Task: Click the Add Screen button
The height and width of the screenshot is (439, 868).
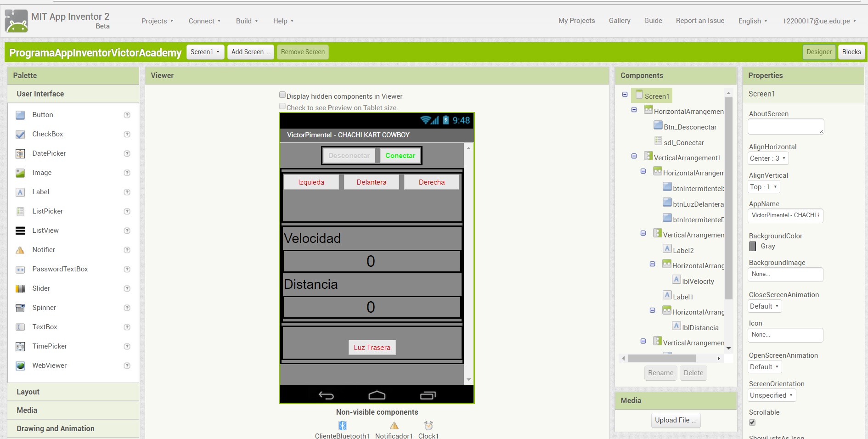Action: tap(251, 52)
